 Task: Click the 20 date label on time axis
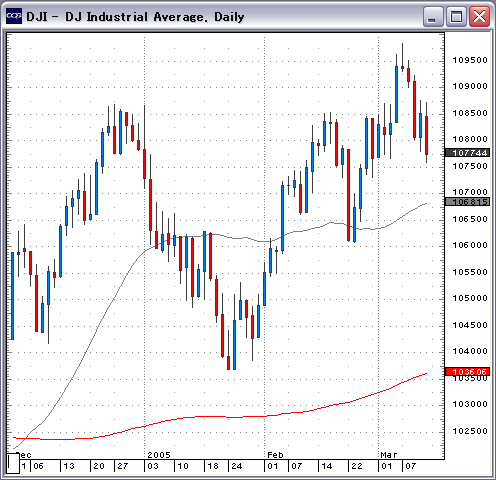[99, 466]
